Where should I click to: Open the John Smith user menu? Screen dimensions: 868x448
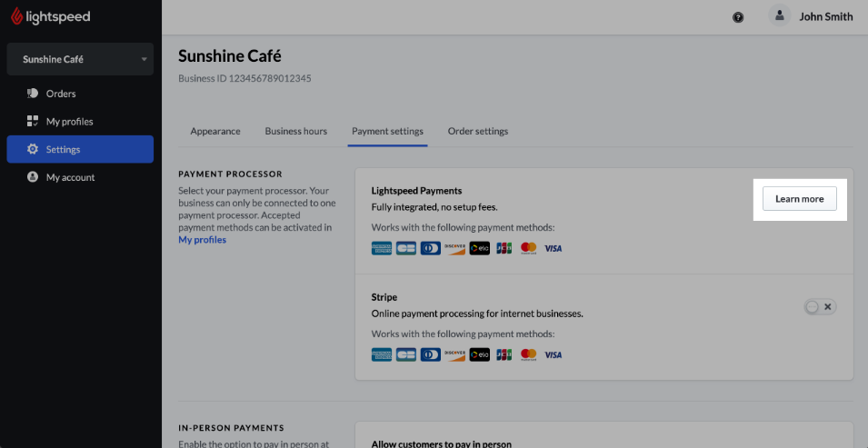[x=825, y=16]
